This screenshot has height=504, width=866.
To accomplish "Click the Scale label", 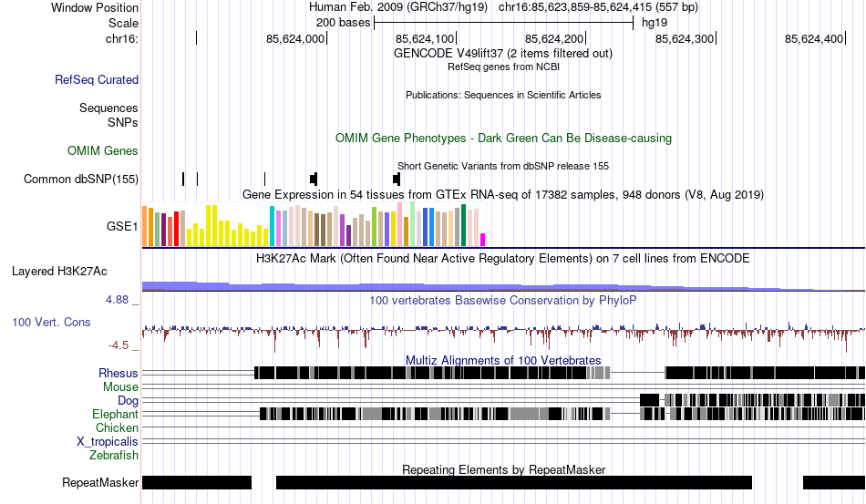I will point(123,23).
